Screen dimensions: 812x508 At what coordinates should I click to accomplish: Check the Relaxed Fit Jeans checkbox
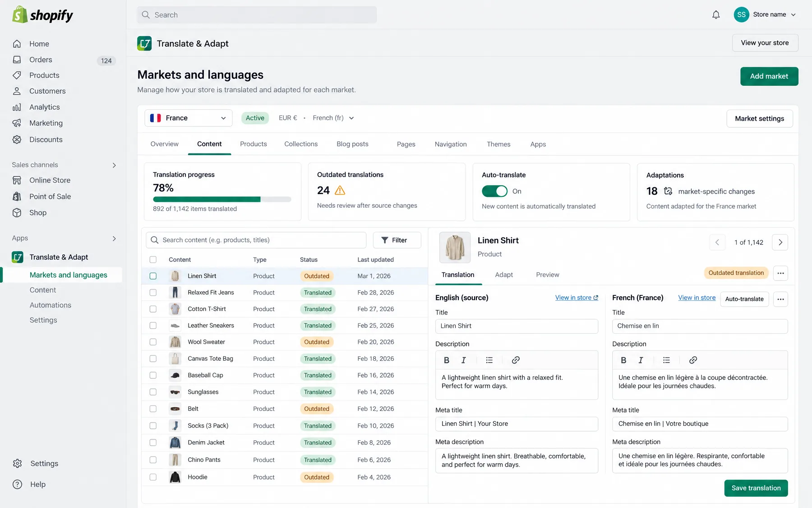(x=153, y=293)
